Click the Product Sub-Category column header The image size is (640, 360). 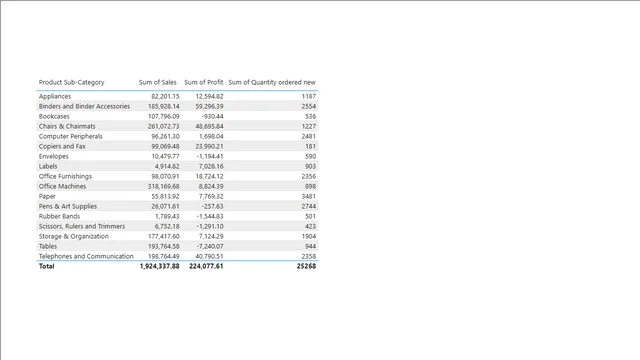[71, 82]
